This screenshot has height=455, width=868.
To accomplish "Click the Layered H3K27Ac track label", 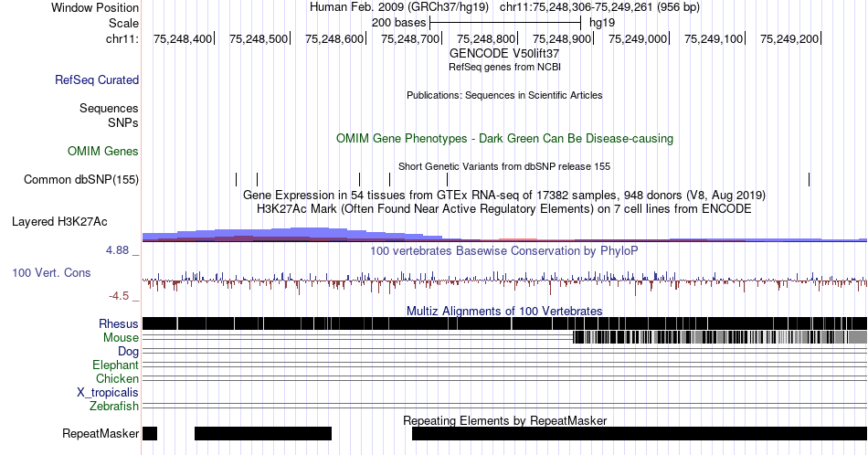I will 59,221.
